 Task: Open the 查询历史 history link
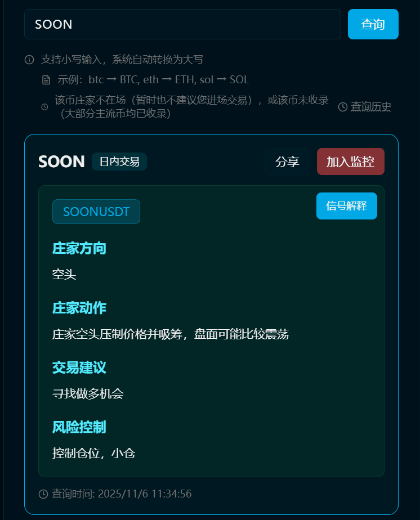(371, 107)
